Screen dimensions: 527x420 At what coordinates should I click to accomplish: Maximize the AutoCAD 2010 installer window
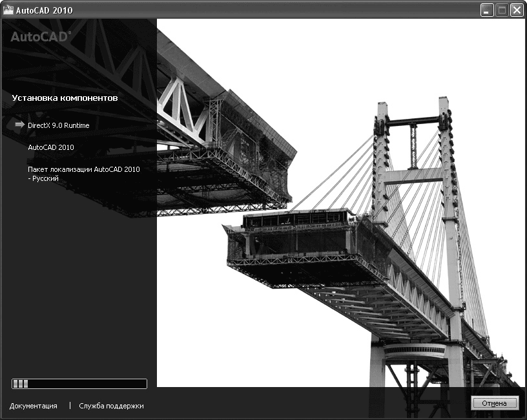tap(502, 10)
